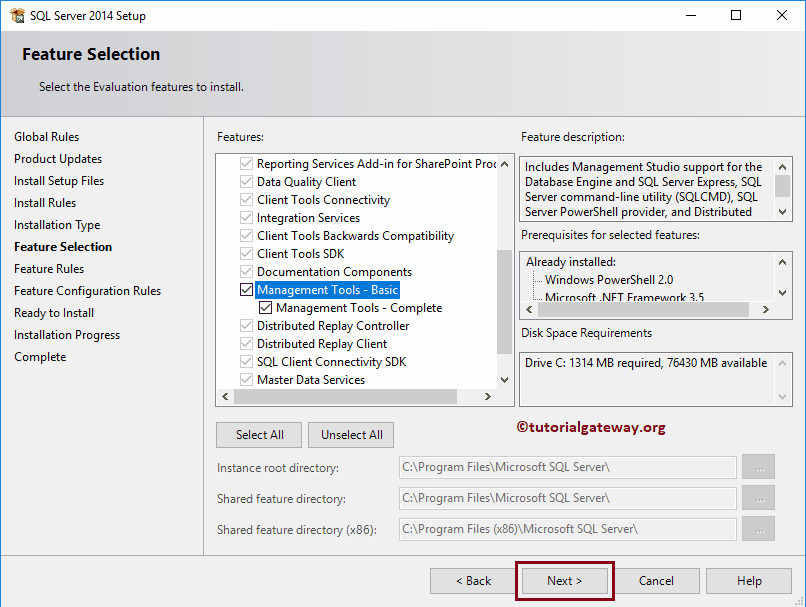This screenshot has width=806, height=607.
Task: Go back to the previous setup step
Action: [x=472, y=580]
